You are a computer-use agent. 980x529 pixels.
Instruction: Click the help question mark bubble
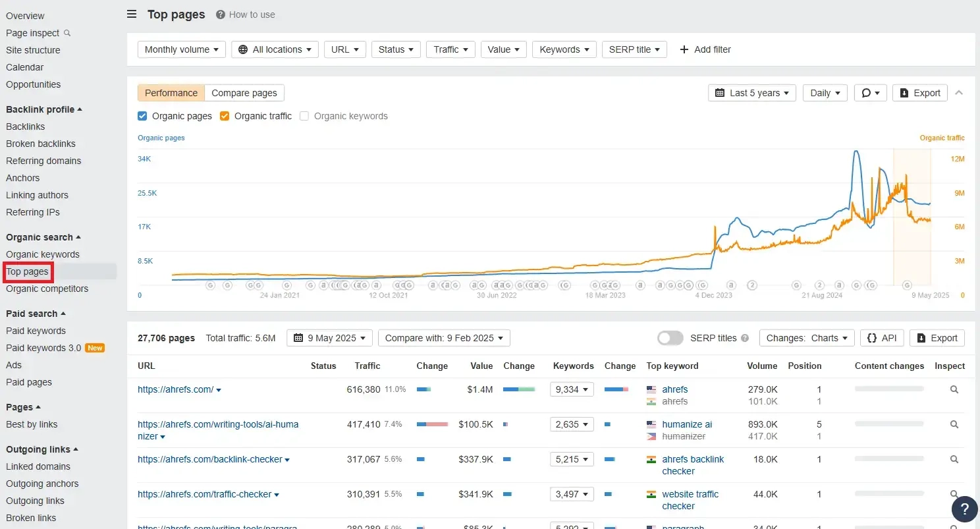click(x=964, y=509)
